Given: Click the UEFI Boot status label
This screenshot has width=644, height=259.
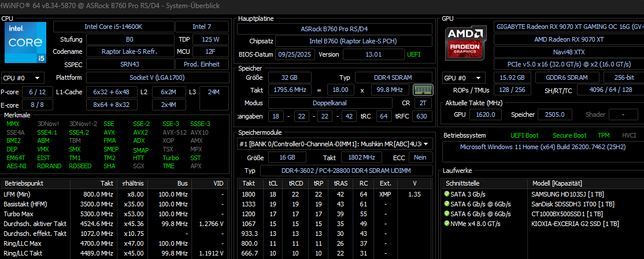Looking at the screenshot, I should click(x=524, y=135).
